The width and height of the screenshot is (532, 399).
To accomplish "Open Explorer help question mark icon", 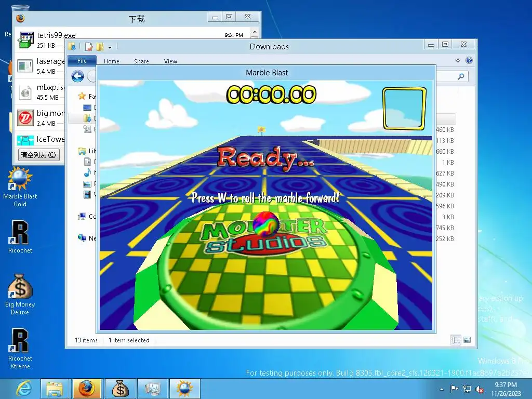I will coord(469,60).
